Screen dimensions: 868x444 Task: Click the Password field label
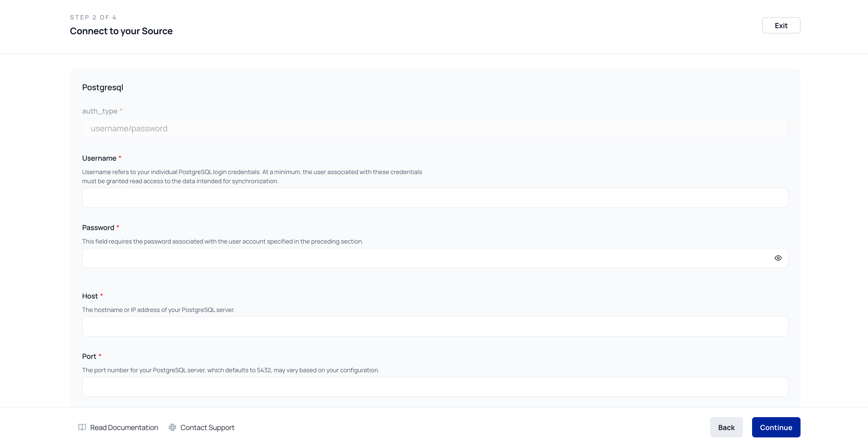(x=98, y=228)
